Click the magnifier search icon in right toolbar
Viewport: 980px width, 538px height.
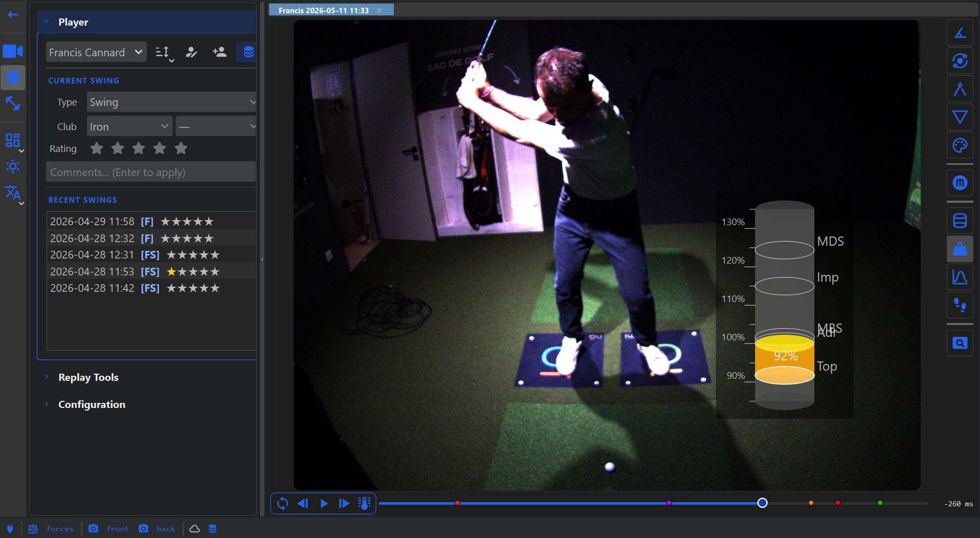(x=960, y=343)
